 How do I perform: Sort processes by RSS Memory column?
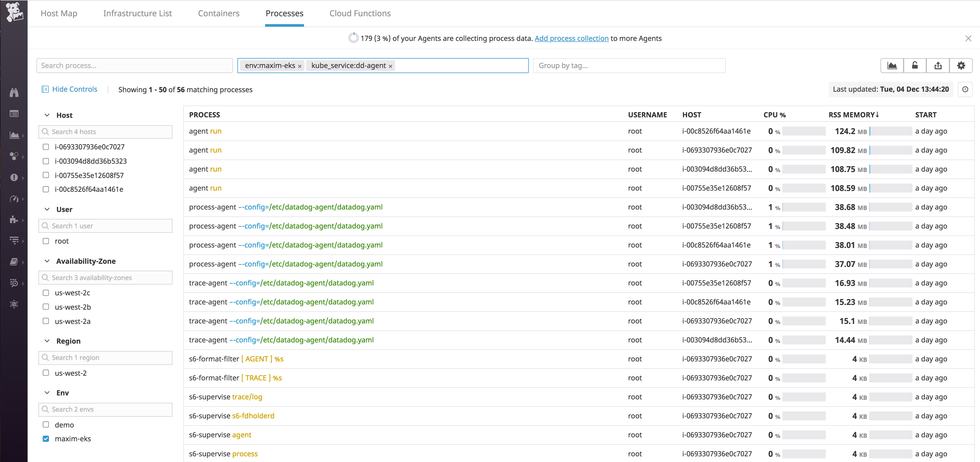tap(854, 115)
